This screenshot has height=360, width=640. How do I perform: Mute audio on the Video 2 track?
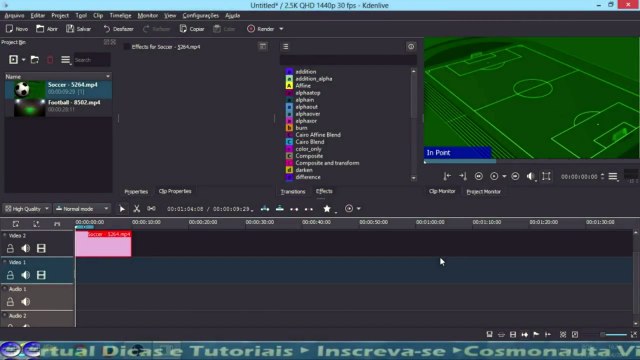25,248
